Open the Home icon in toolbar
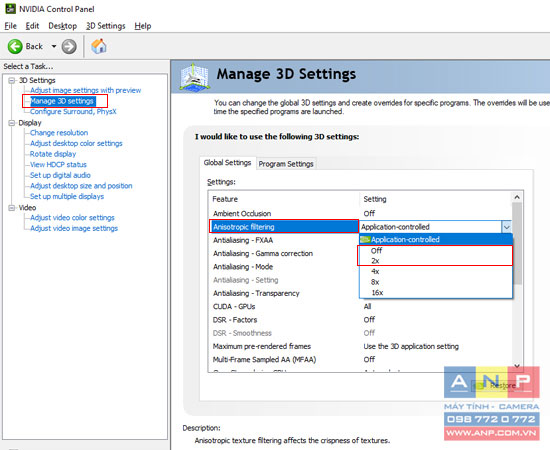 coord(99,46)
